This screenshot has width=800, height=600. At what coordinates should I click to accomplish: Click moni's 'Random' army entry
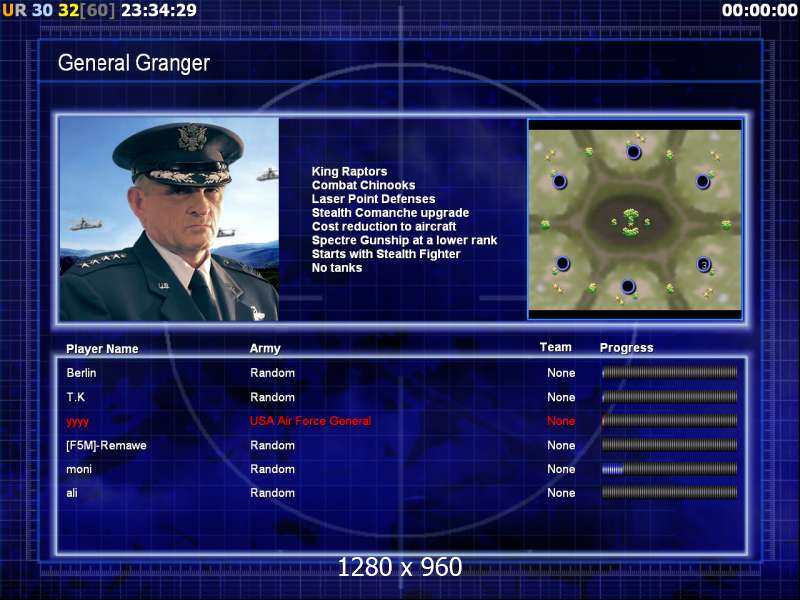pos(272,469)
